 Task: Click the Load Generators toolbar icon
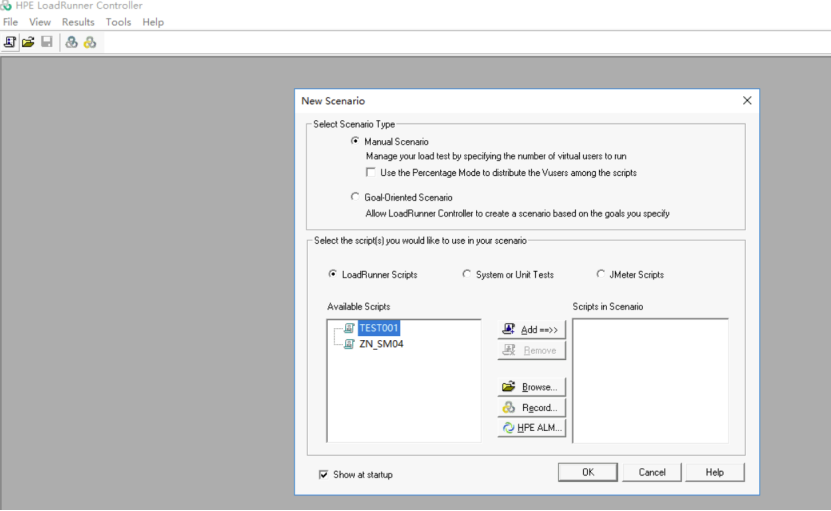71,42
